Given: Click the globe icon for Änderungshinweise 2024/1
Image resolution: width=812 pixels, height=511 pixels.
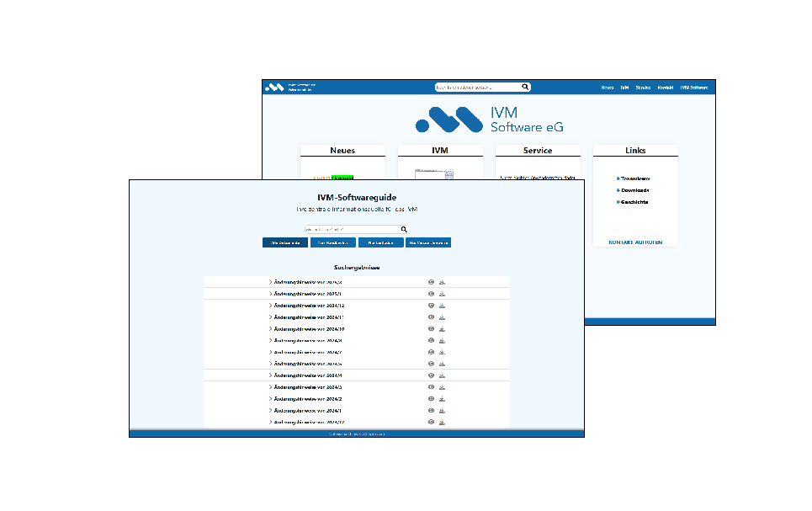Looking at the screenshot, I should [x=431, y=411].
